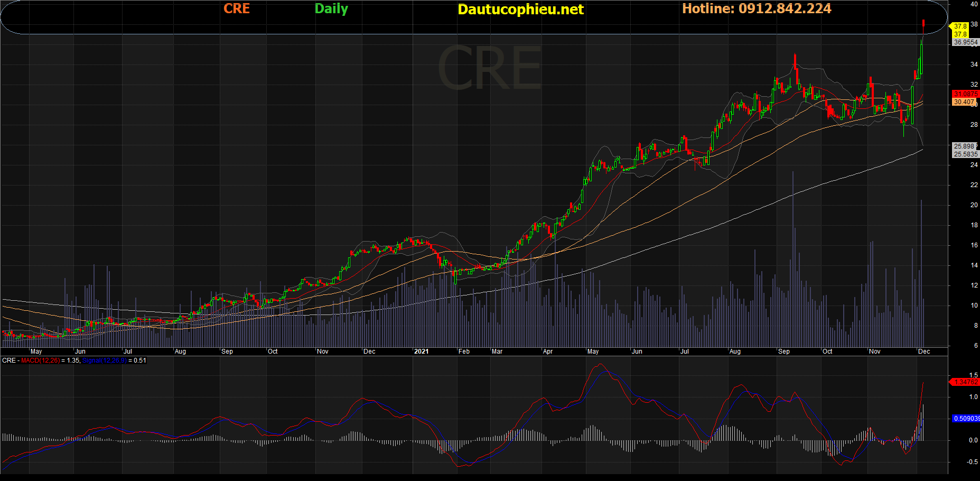Select Apr on the time axis
This screenshot has height=481, width=980.
coord(548,351)
